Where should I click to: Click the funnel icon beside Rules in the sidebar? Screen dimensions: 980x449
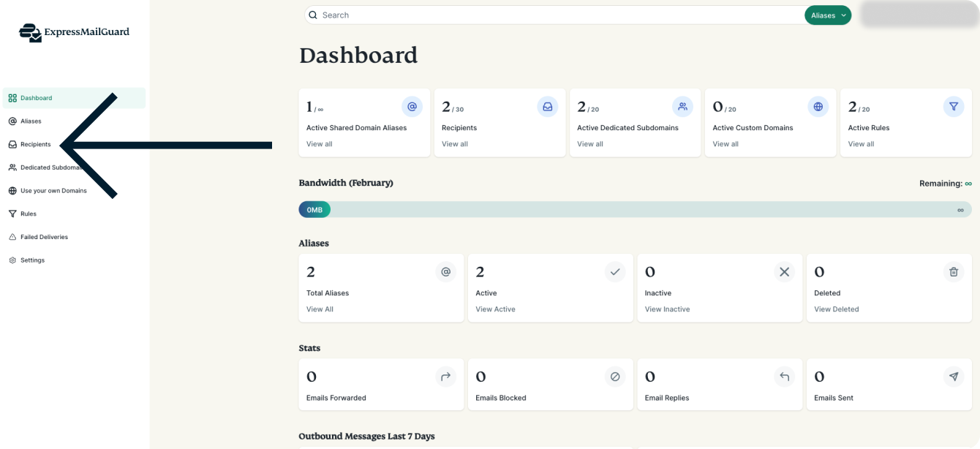point(12,214)
